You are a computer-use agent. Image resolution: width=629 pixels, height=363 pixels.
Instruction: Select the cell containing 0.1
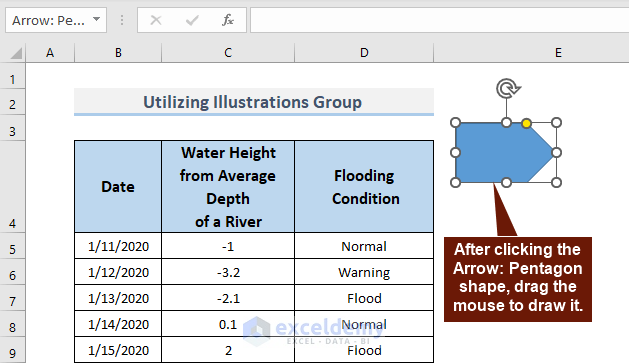(x=228, y=324)
